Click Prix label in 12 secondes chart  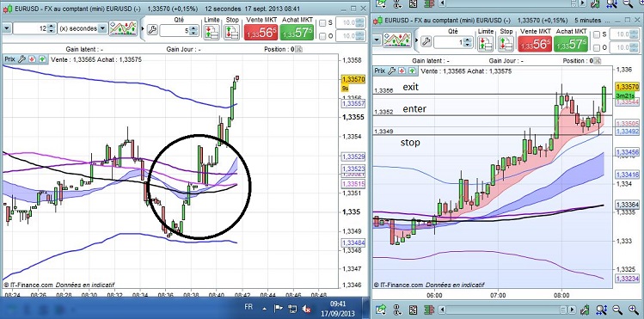pos(9,59)
